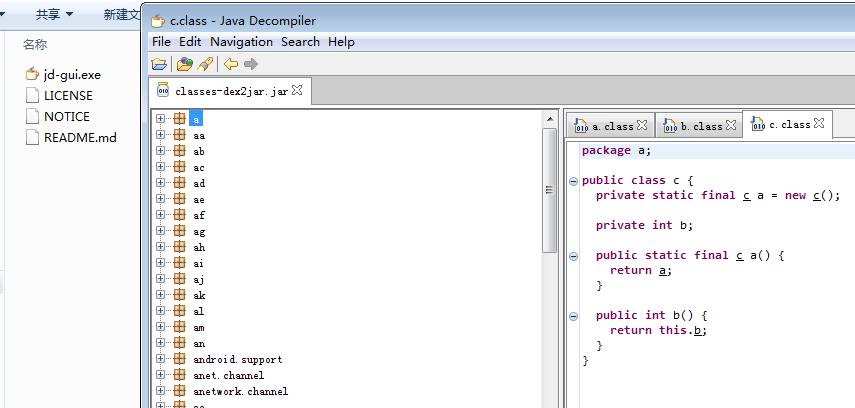Select the am package label
The height and width of the screenshot is (408, 855).
[198, 327]
